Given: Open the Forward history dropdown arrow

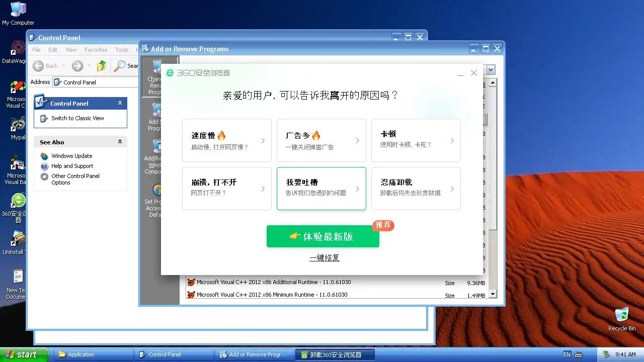Looking at the screenshot, I should 89,66.
